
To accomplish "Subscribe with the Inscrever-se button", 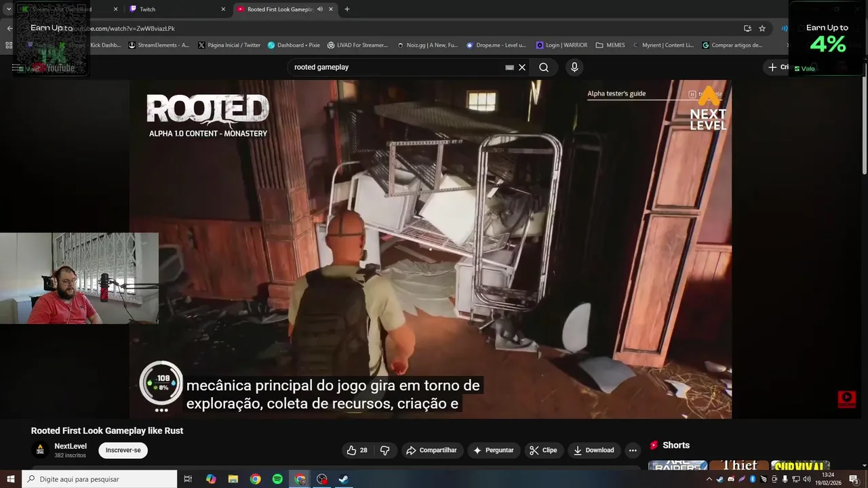I will point(123,450).
